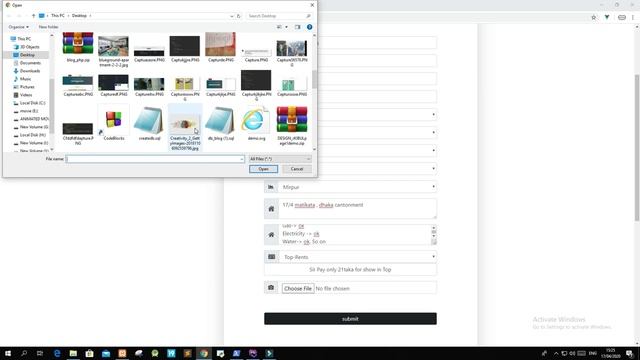Select the Captureabc.PNG thumbnail
Image resolution: width=640 pixels, height=360 pixels.
78,83
